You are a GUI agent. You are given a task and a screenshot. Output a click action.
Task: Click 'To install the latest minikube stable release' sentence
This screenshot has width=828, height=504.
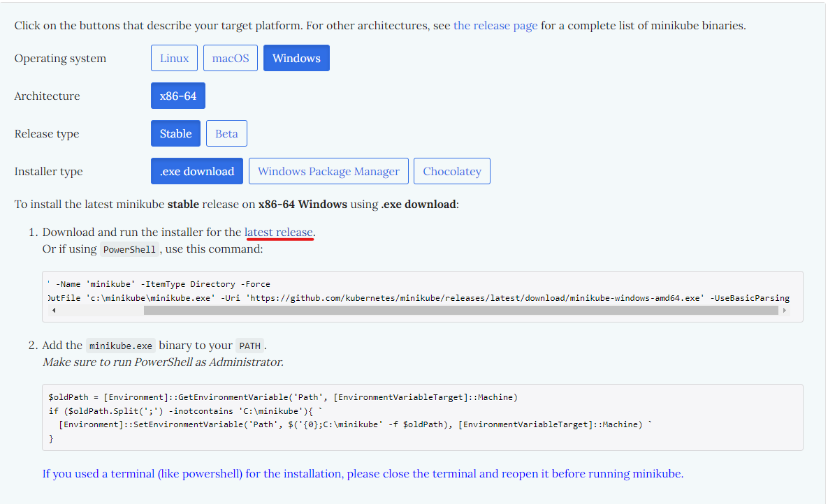coord(237,205)
